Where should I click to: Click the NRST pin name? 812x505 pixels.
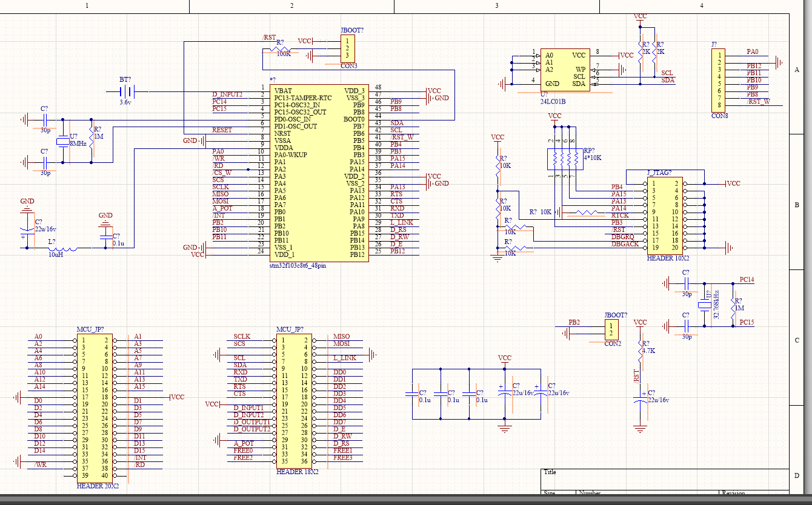(x=282, y=133)
